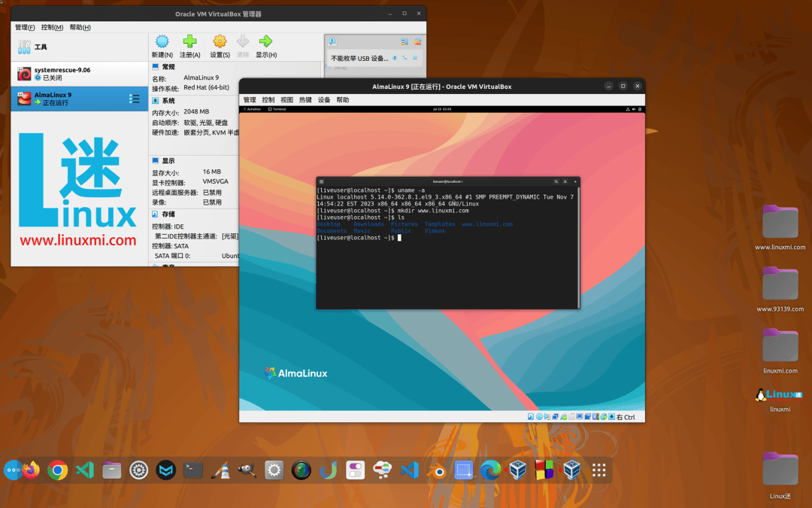This screenshot has height=508, width=812.
Task: Open the AlmaLinux 9 VM list-menu icon
Action: [x=135, y=99]
